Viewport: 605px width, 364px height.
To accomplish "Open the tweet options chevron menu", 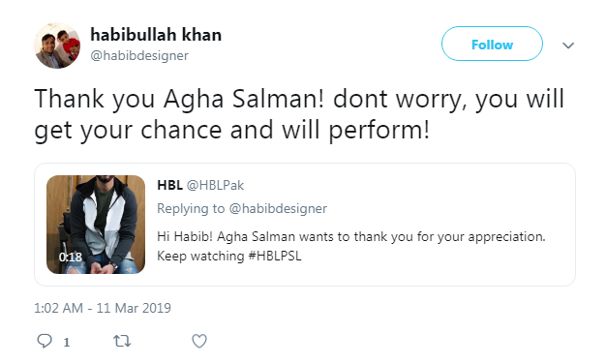I will [568, 45].
